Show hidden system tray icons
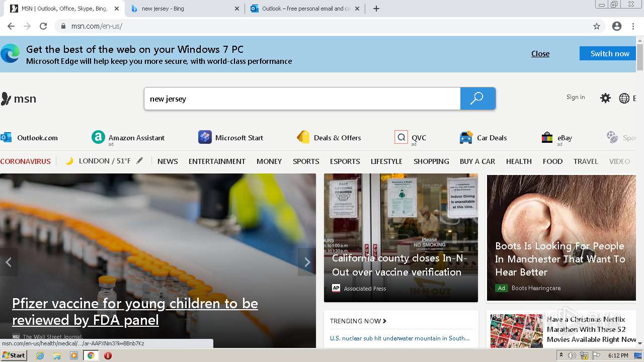 coord(561,355)
